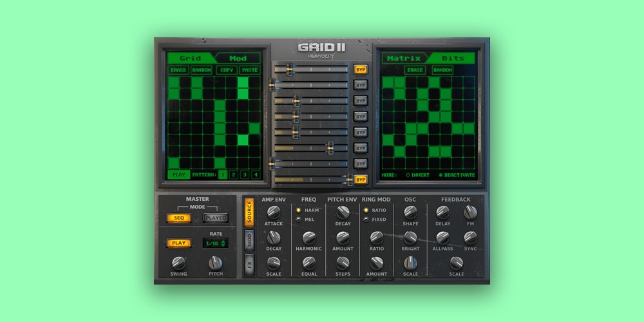
Task: Open the Matrix tab
Action: (404, 58)
